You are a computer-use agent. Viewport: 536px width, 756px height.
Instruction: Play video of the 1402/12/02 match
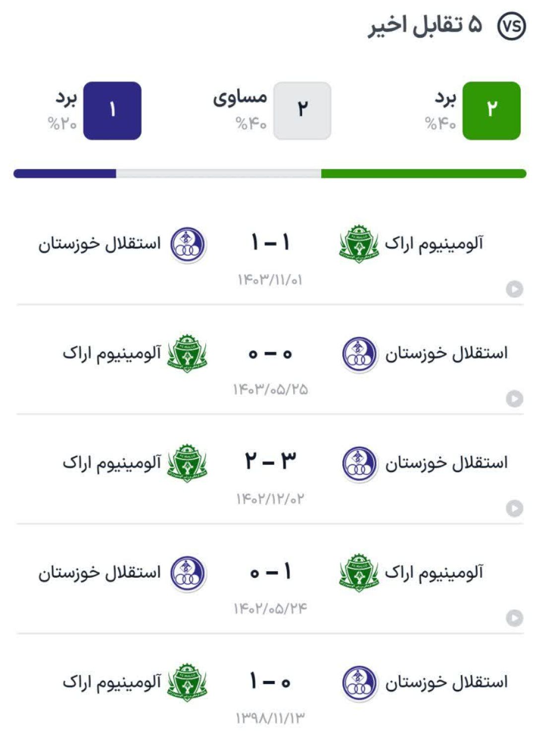click(514, 509)
